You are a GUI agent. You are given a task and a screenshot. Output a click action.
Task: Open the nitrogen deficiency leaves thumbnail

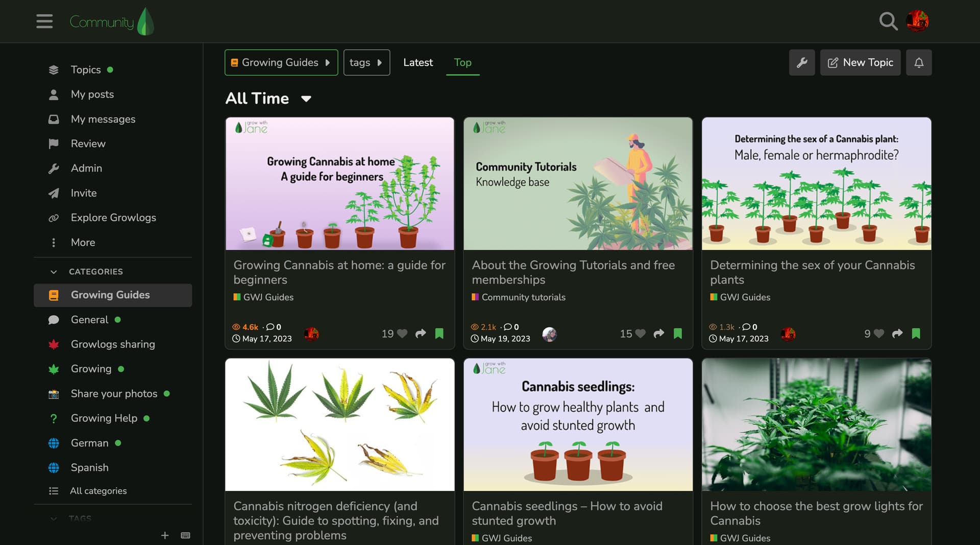[x=339, y=424]
